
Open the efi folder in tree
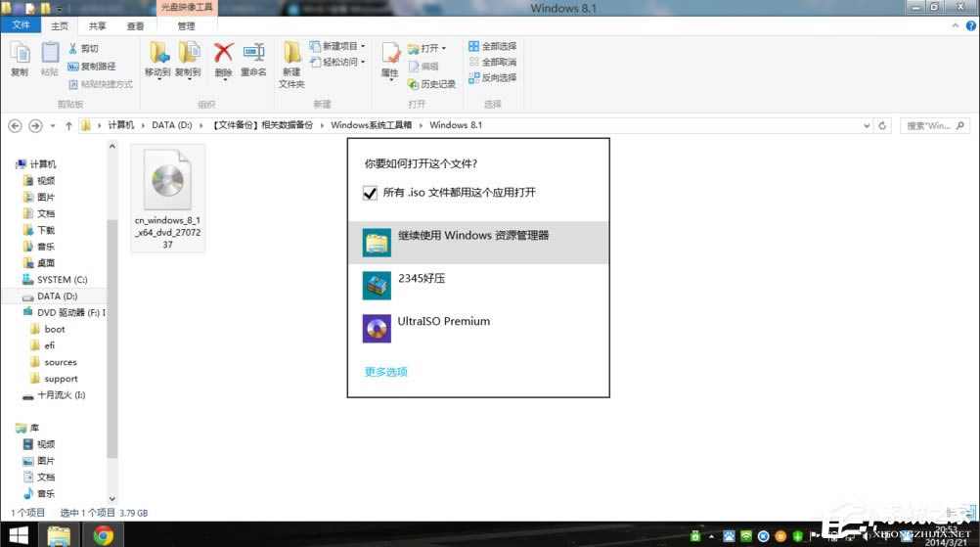[43, 345]
